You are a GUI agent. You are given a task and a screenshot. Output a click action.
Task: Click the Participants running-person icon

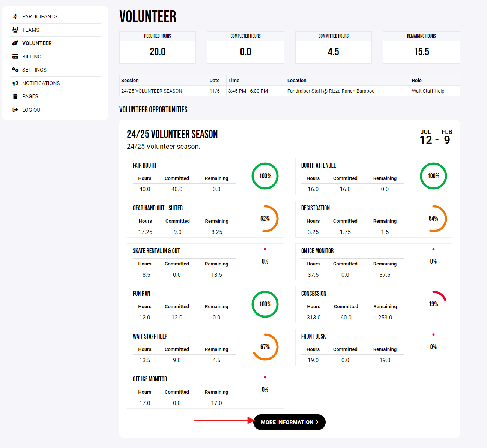coord(15,16)
